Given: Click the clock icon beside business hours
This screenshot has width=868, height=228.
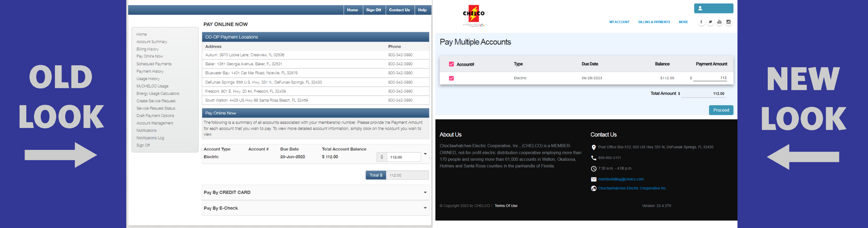Looking at the screenshot, I should coord(594,169).
